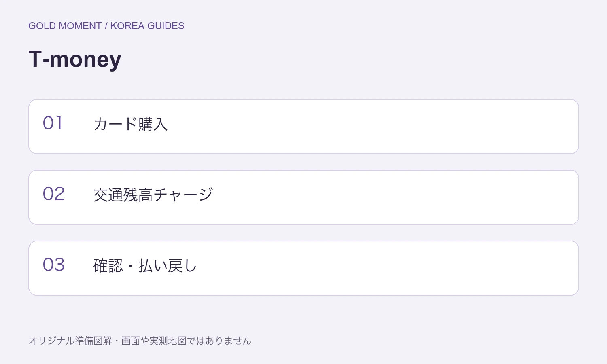607x364 pixels.
Task: Click the 画面や実測地図ではありません footer text
Action: pos(186,341)
